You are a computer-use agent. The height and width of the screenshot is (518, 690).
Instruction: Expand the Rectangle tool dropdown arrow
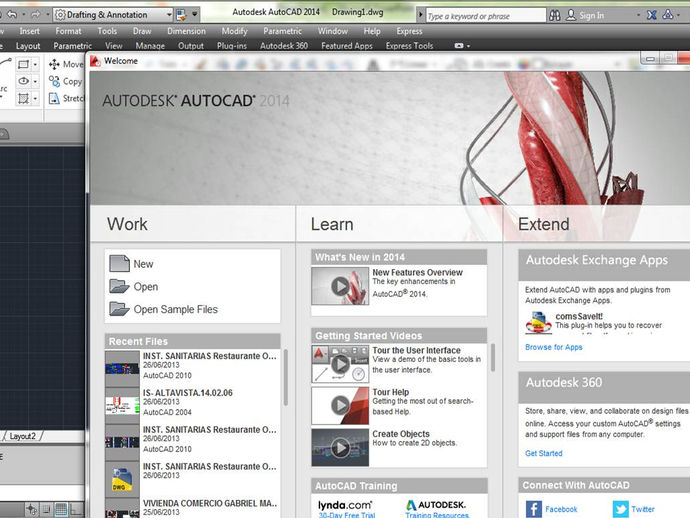pos(36,65)
